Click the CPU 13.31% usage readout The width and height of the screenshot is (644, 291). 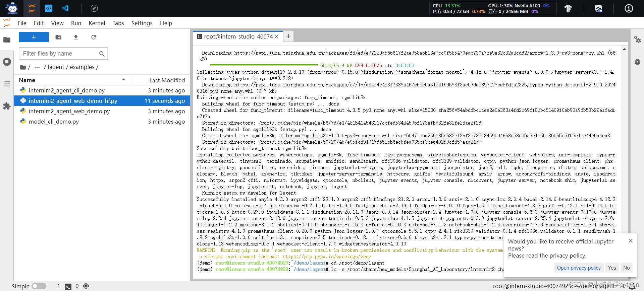coord(446,6)
